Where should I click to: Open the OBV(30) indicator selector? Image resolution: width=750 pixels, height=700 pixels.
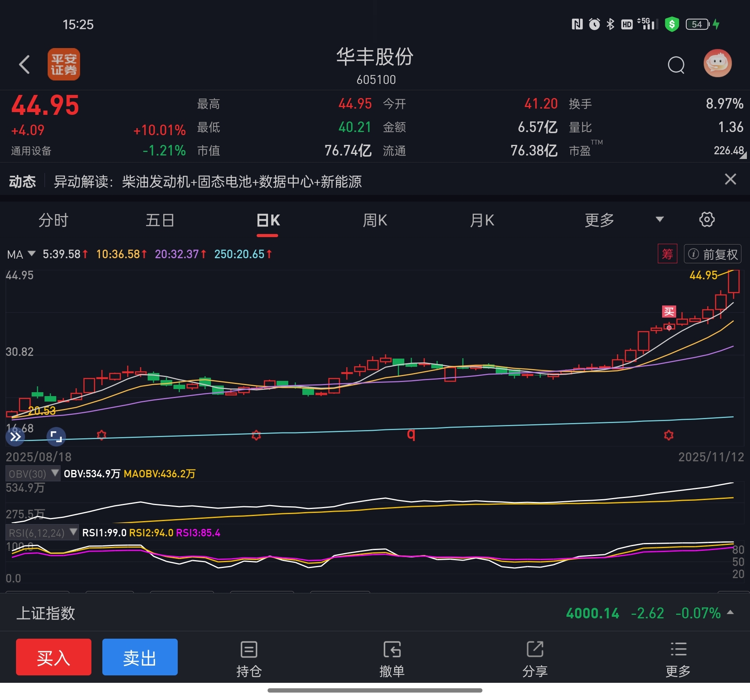pos(33,474)
